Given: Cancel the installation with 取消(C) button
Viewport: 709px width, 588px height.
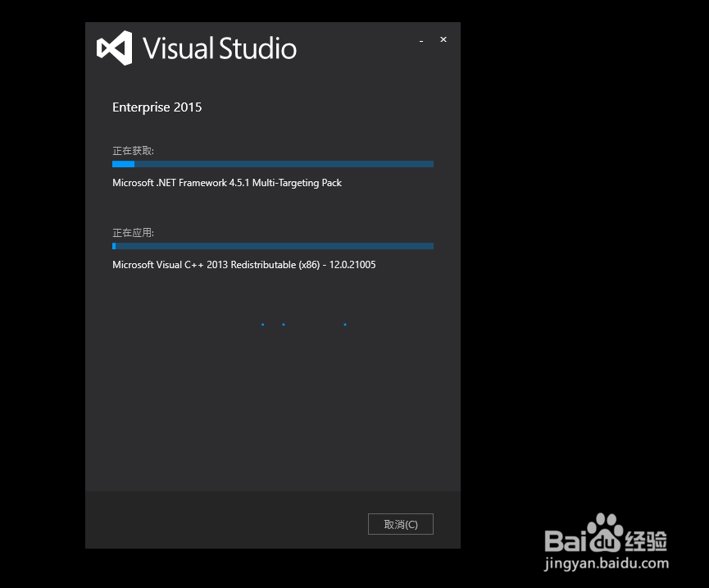Looking at the screenshot, I should coord(401,524).
